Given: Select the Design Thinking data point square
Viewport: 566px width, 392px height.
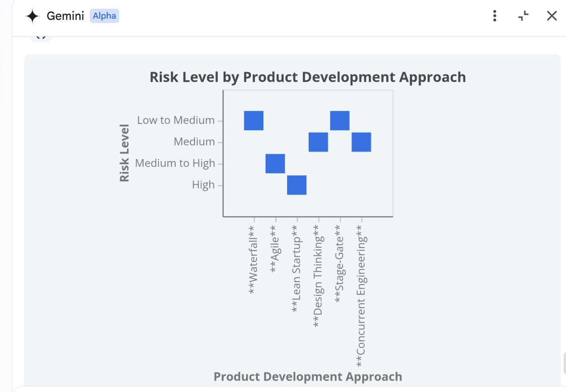Looking at the screenshot, I should 318,142.
